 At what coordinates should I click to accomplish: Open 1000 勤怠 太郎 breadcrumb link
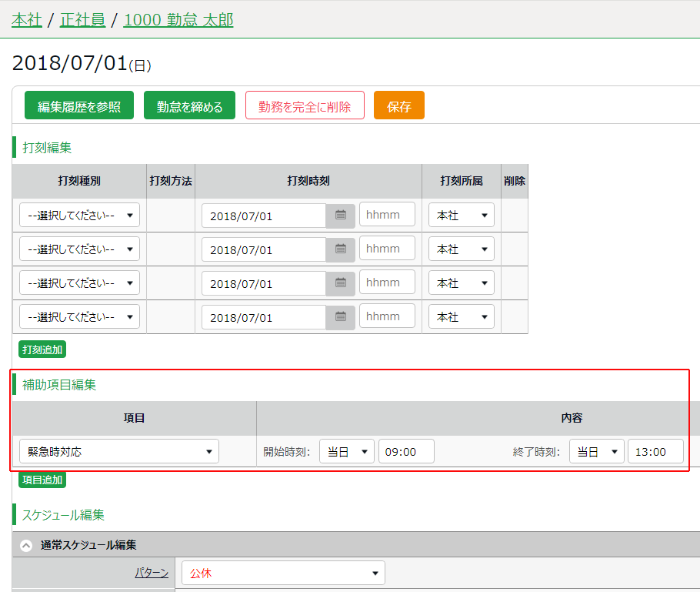(x=178, y=20)
